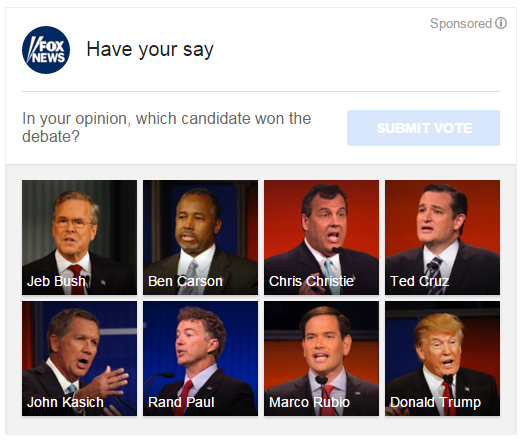This screenshot has height=446, width=524.
Task: Click the 'Donald Trump' name caption
Action: [435, 403]
